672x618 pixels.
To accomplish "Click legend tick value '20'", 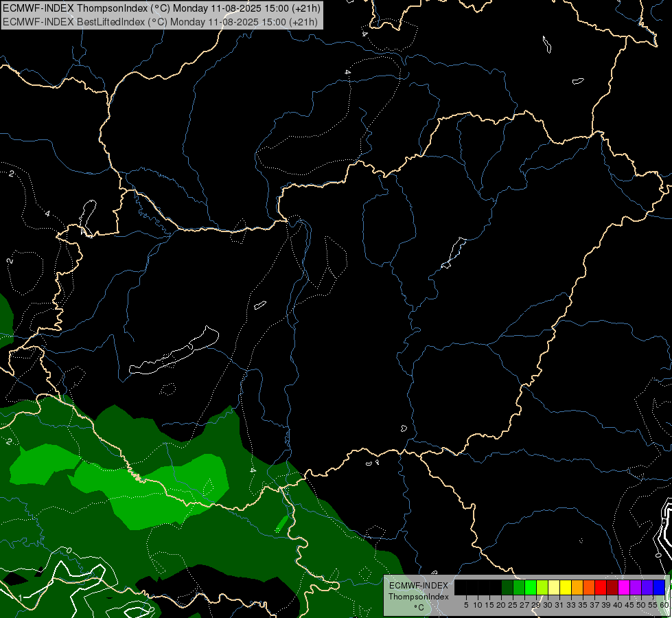I will (502, 605).
